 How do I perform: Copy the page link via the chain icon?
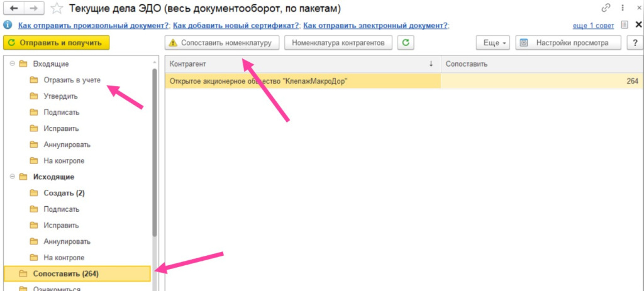pyautogui.click(x=606, y=8)
